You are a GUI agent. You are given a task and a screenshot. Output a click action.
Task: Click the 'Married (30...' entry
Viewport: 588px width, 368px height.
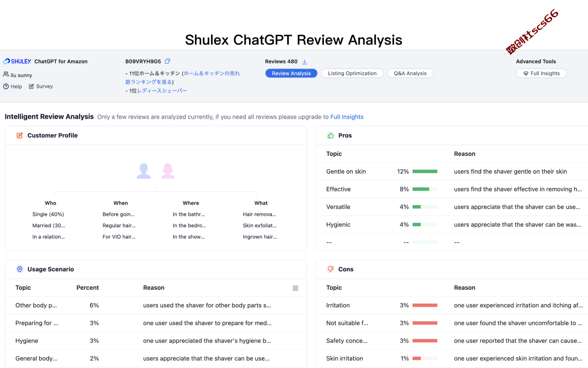click(x=49, y=225)
